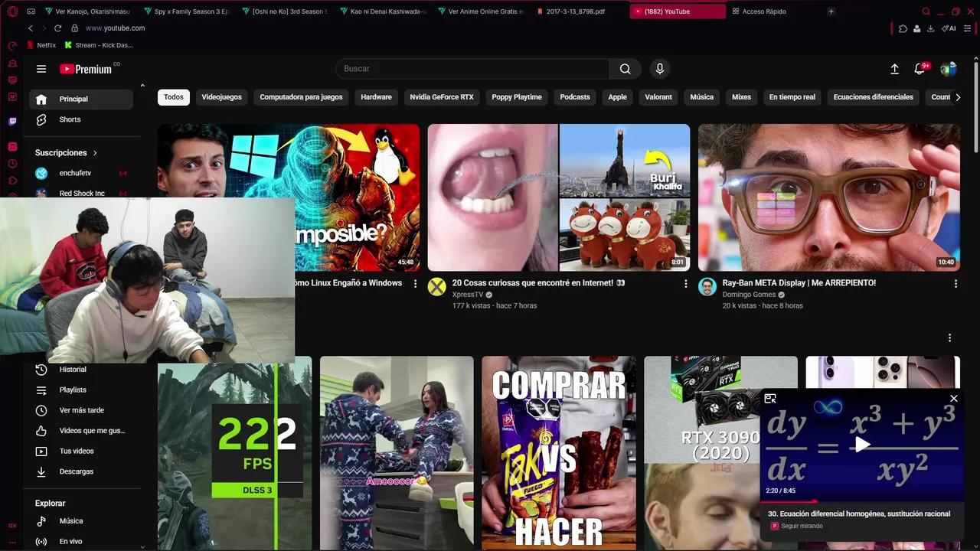Select the Videojuegos filter chip

[x=221, y=97]
